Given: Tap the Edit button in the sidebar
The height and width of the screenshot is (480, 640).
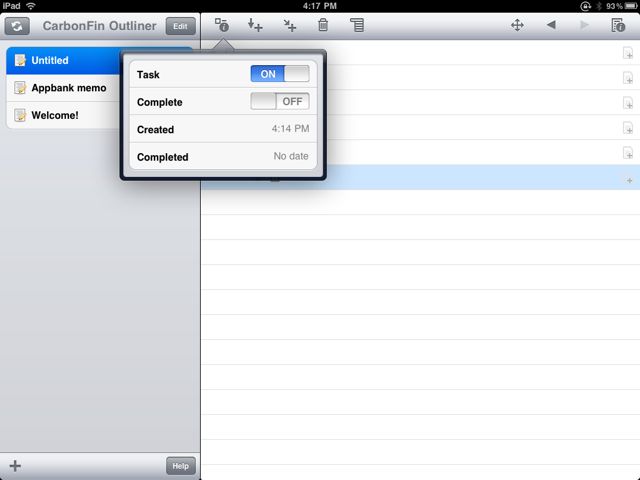Looking at the screenshot, I should [x=180, y=26].
